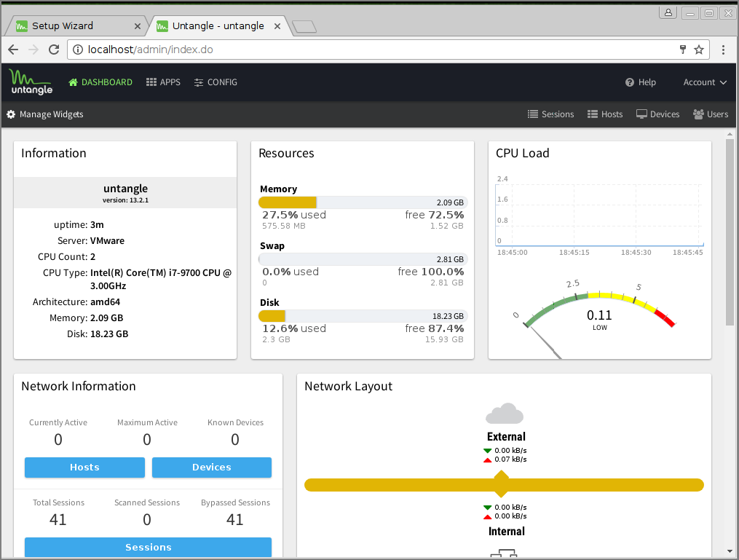Go back to previous page
This screenshot has width=739, height=560.
click(x=13, y=50)
